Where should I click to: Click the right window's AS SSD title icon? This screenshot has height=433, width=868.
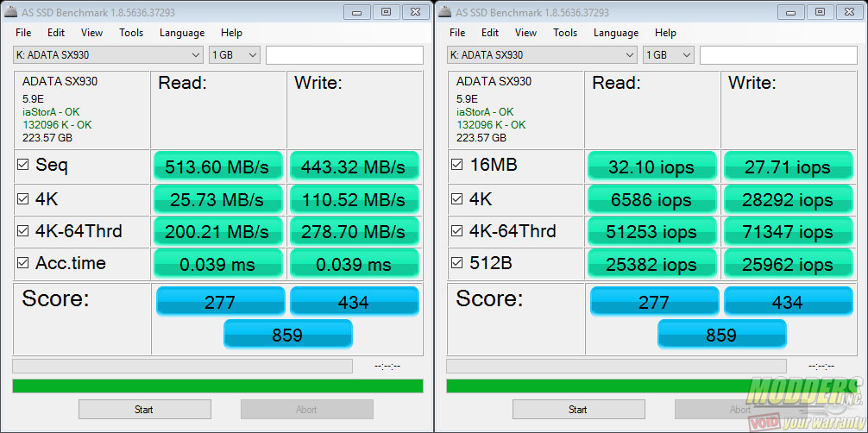tap(445, 11)
